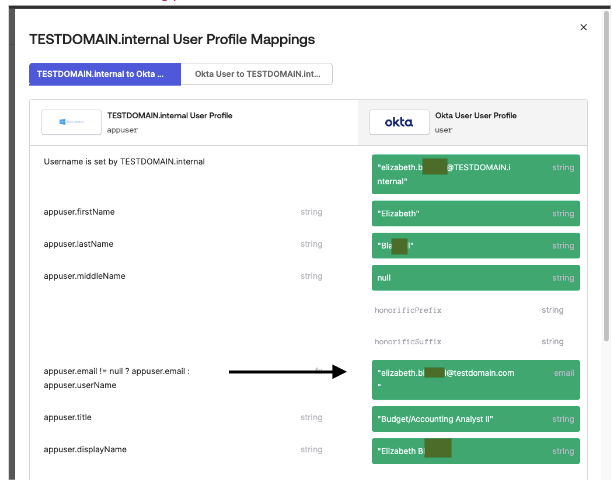Close the User Profile Mappings dialog
Screen dimensions: 612x495
tap(585, 29)
